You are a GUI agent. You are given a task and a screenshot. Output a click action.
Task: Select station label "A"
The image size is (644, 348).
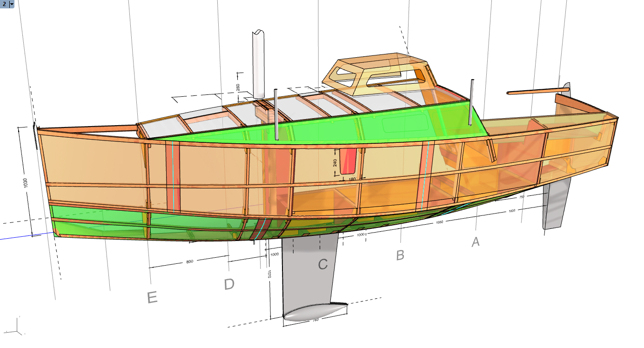pyautogui.click(x=475, y=242)
